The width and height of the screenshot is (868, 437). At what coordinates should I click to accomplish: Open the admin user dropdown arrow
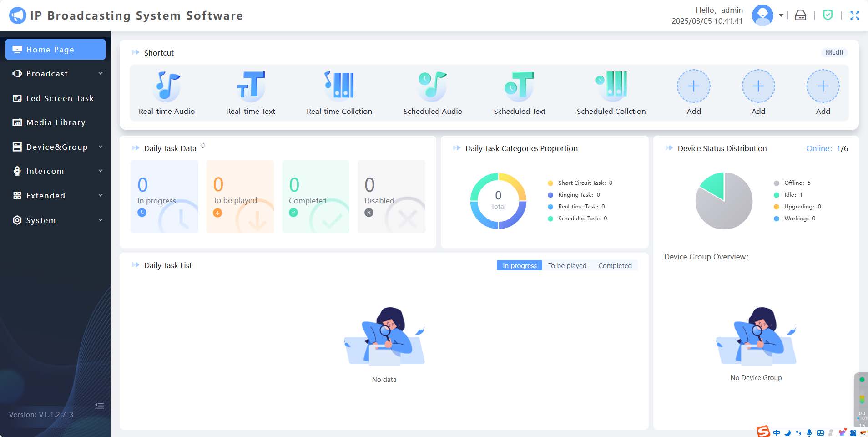pos(781,15)
